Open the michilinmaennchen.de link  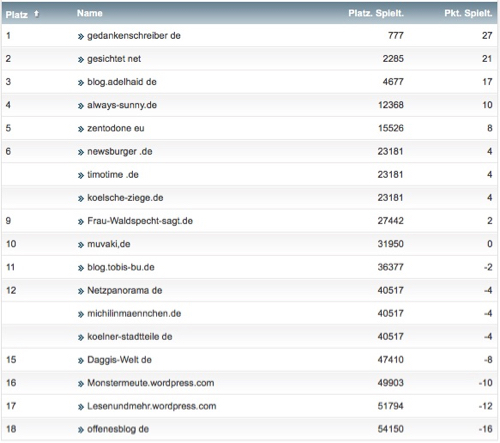[134, 314]
